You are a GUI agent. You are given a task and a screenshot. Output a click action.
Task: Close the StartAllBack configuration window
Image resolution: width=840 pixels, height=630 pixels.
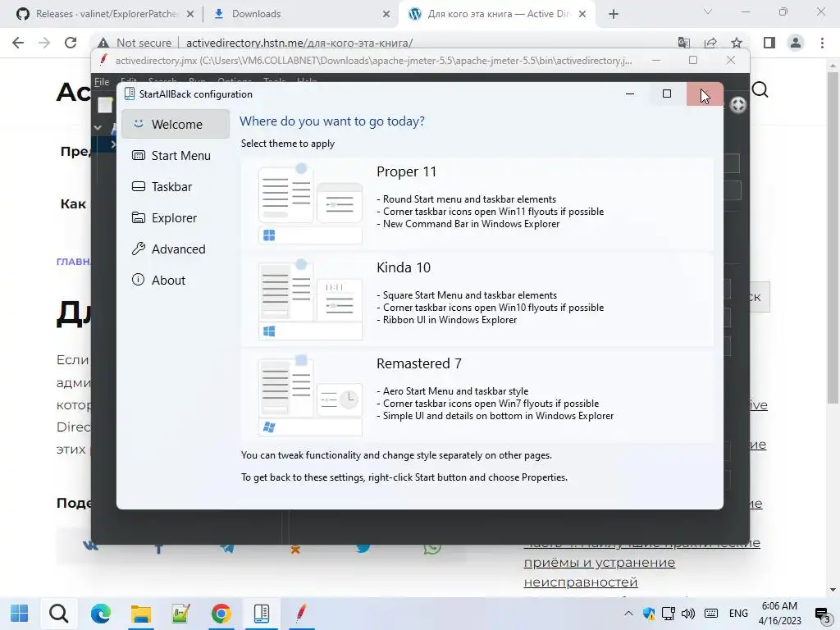(705, 94)
